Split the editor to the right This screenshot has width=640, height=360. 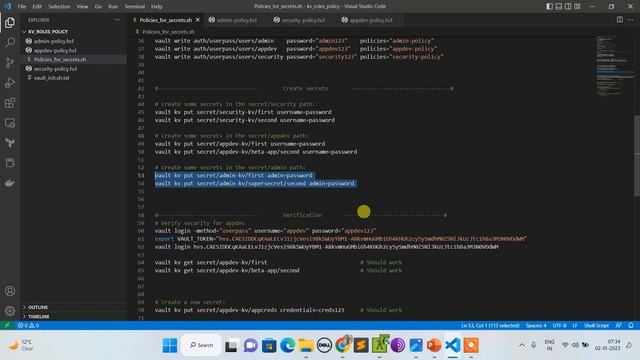point(620,20)
